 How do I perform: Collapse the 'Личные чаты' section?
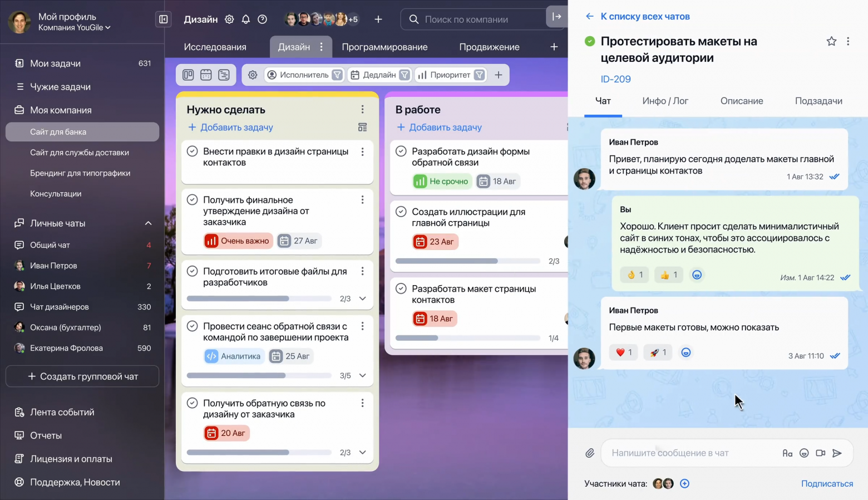(x=148, y=223)
